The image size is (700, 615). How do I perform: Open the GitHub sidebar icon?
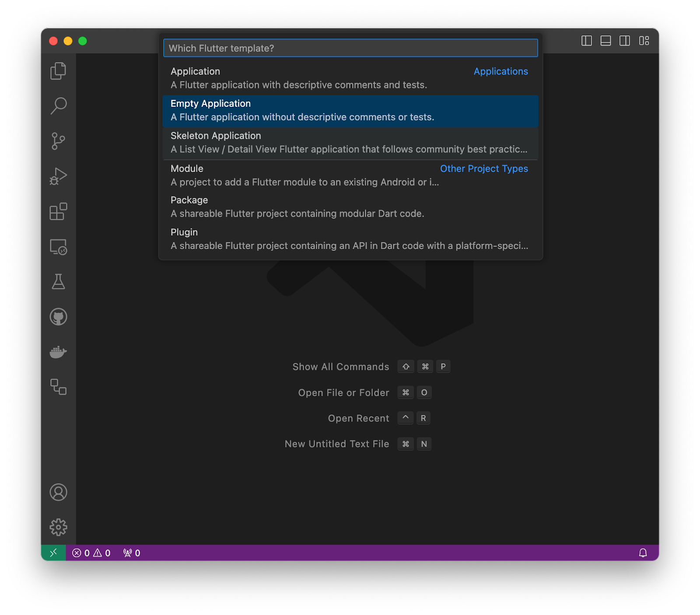(x=59, y=317)
